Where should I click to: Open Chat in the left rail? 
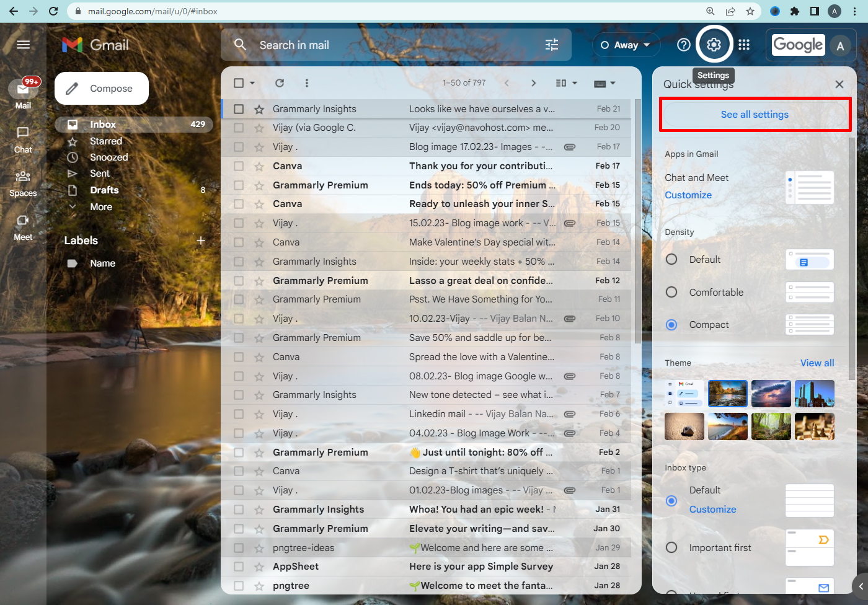tap(23, 139)
